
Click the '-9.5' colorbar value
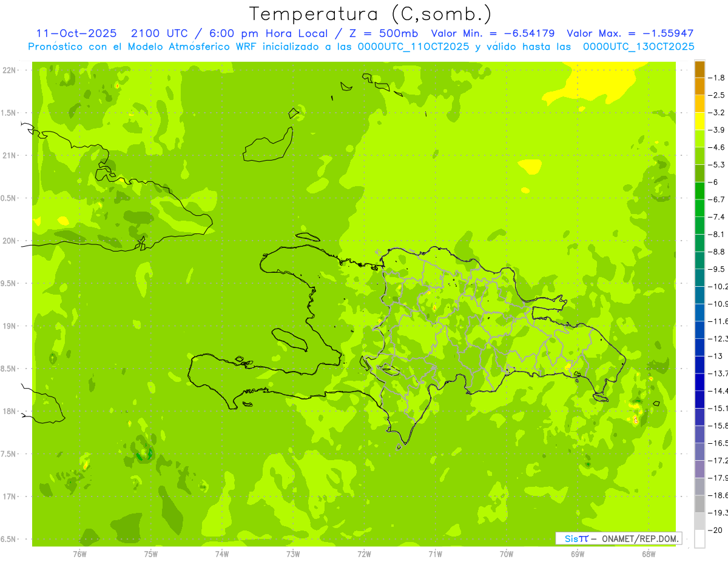(x=718, y=269)
